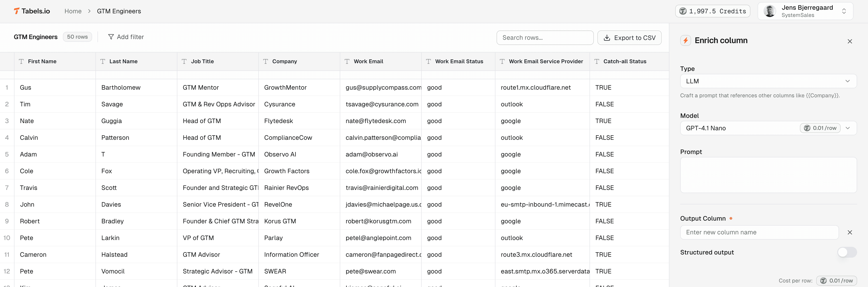Click the Add filter button
868x287 pixels.
(126, 37)
